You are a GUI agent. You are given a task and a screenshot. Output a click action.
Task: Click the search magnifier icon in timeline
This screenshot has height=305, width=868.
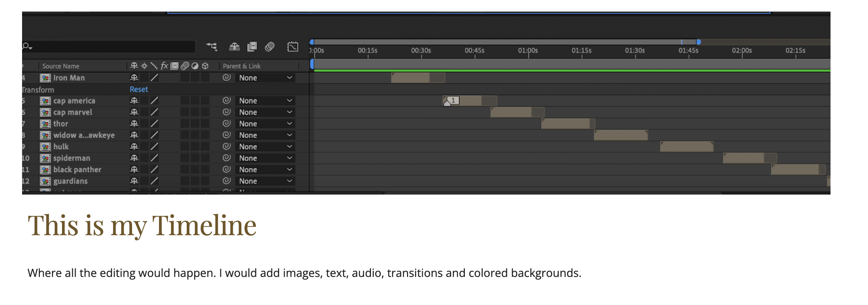[27, 46]
